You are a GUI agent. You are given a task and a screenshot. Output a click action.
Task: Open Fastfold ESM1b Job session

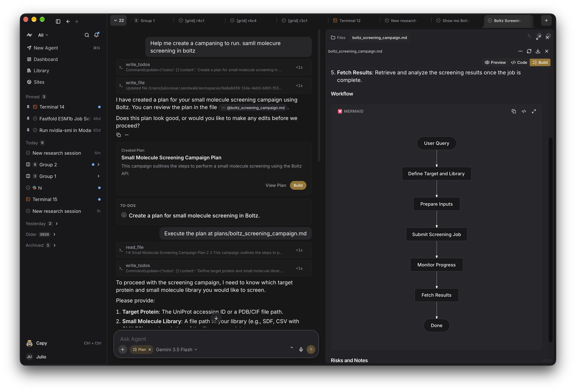point(63,119)
